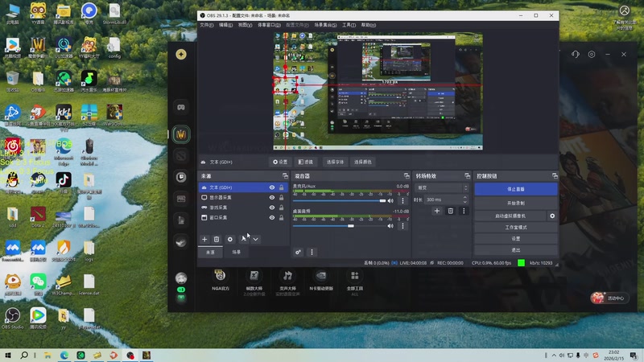Remove transition using trash icon

(x=451, y=211)
